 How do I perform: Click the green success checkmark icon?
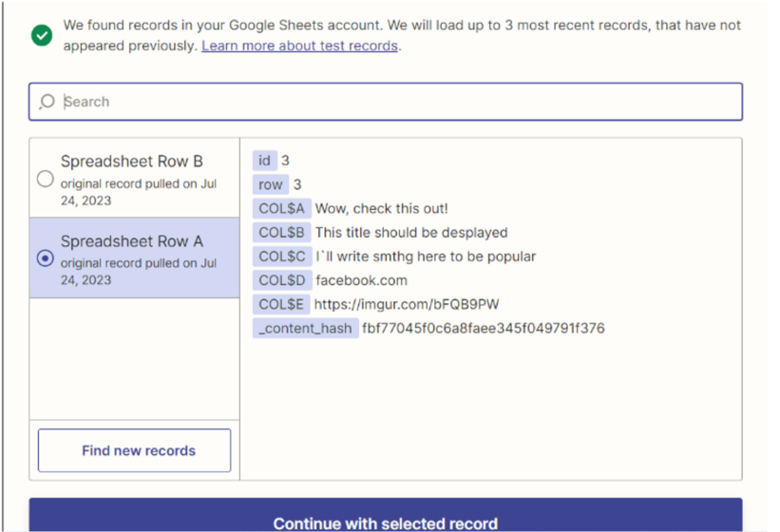41,35
